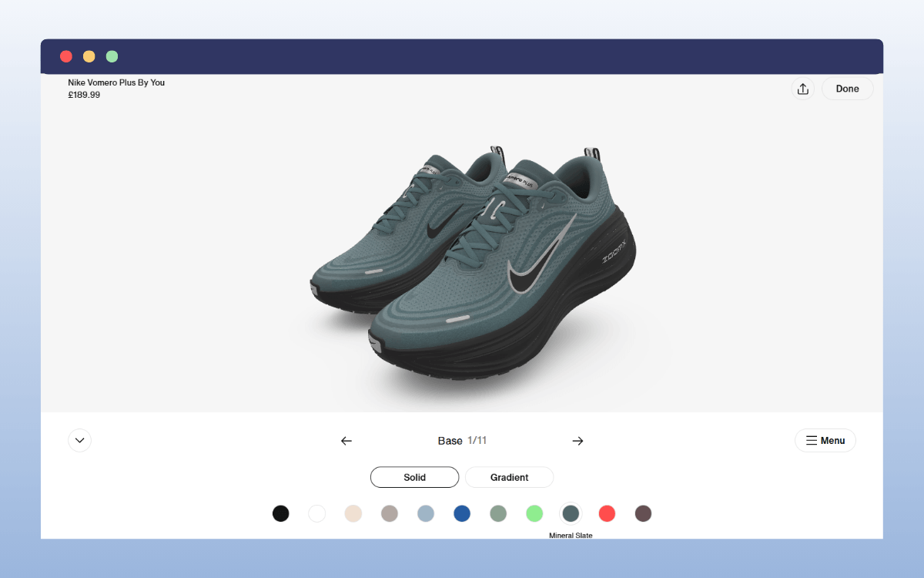Select the sage green swatch
Viewport: 924px width, 578px height.
click(498, 513)
